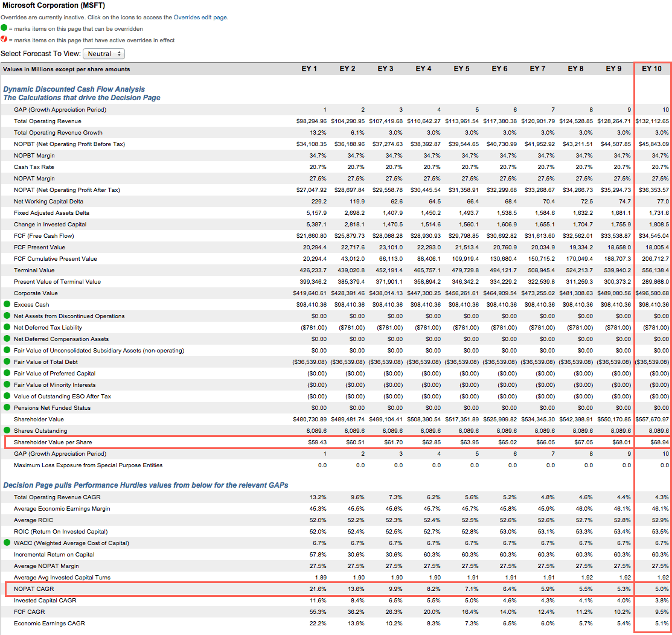This screenshot has height=635, width=672.
Task: Select the 55.3% FCF CAGR value
Action: [x=318, y=612]
